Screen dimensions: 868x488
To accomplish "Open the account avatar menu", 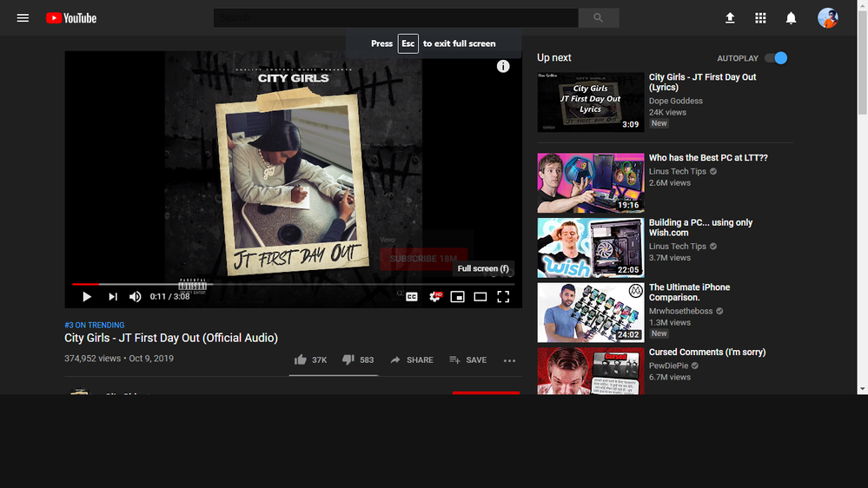I will pyautogui.click(x=827, y=18).
